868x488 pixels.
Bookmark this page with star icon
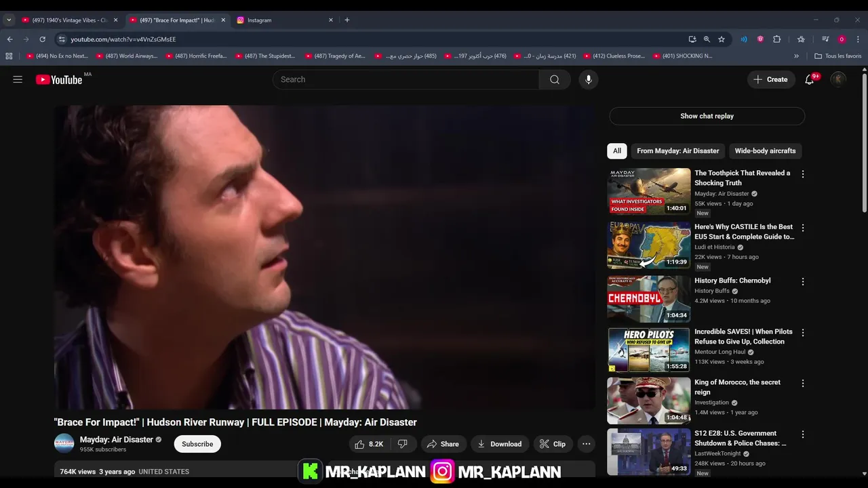tap(722, 39)
